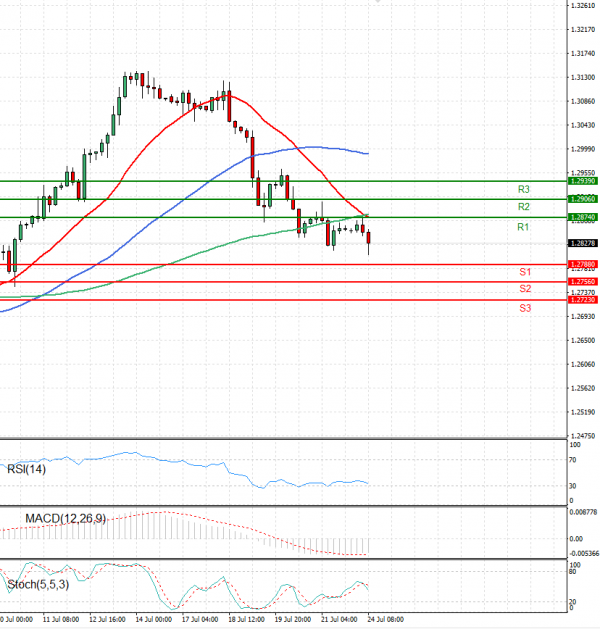
Task: Click the 14 Jul 00:00 time label
Action: pyautogui.click(x=154, y=619)
